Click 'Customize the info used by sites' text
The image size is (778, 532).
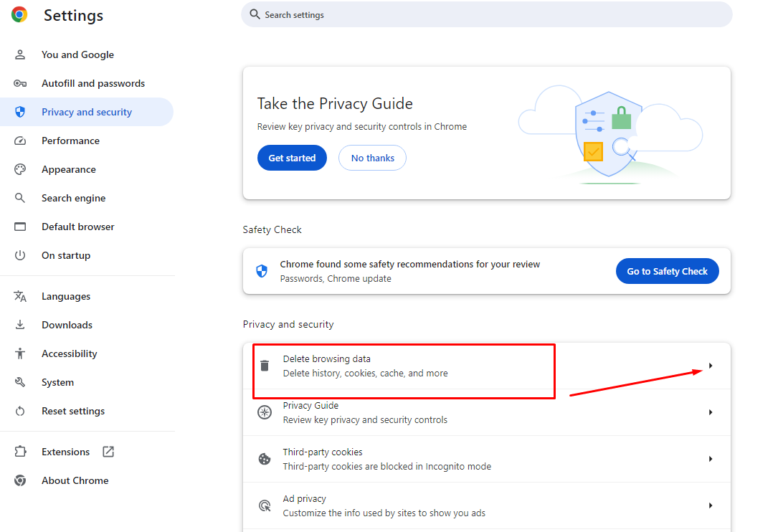click(x=384, y=513)
